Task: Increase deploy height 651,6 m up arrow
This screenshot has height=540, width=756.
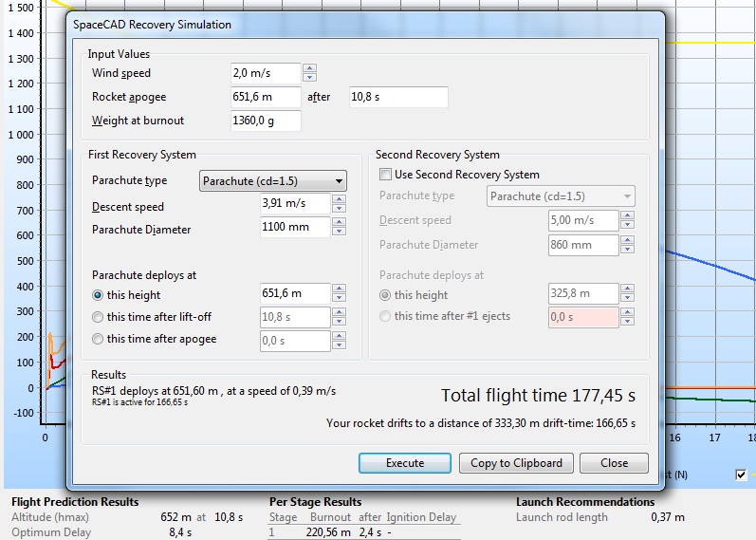Action: pos(339,289)
